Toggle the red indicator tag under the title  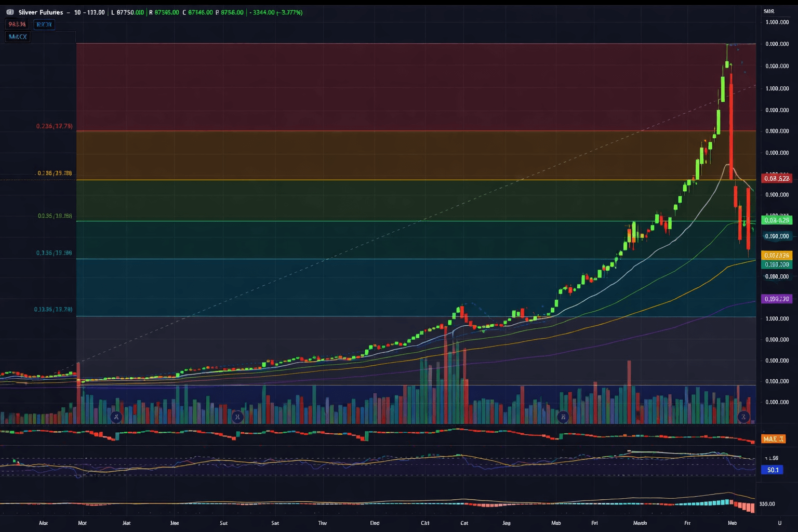(17, 24)
